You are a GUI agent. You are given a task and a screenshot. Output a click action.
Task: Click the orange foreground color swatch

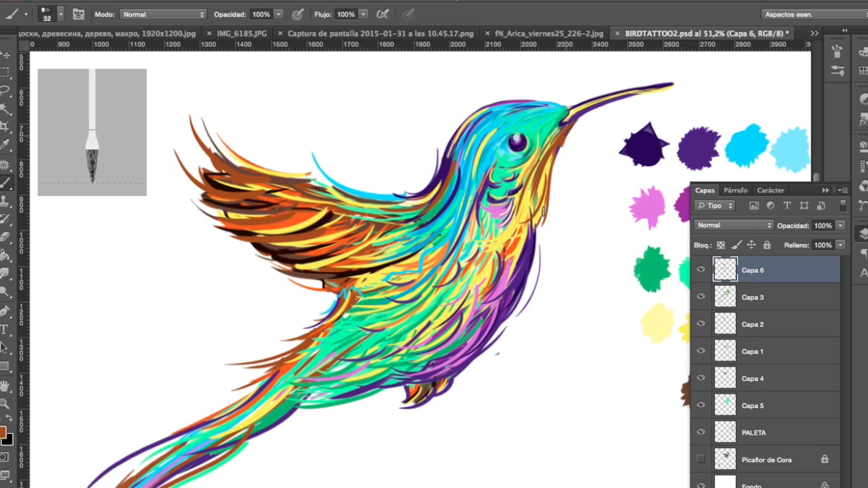point(2,432)
